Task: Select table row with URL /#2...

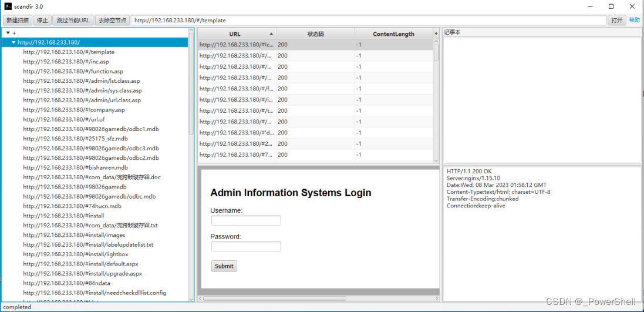Action: point(315,143)
